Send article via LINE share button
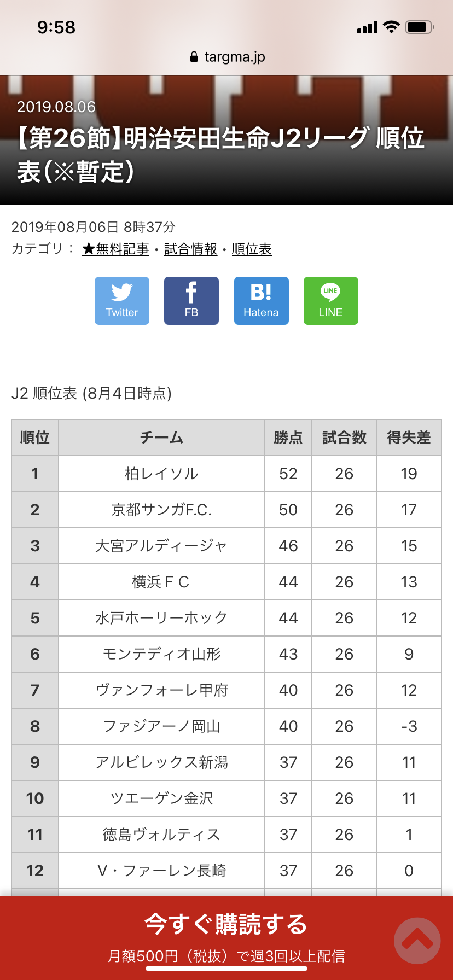The width and height of the screenshot is (453, 980). click(x=330, y=301)
